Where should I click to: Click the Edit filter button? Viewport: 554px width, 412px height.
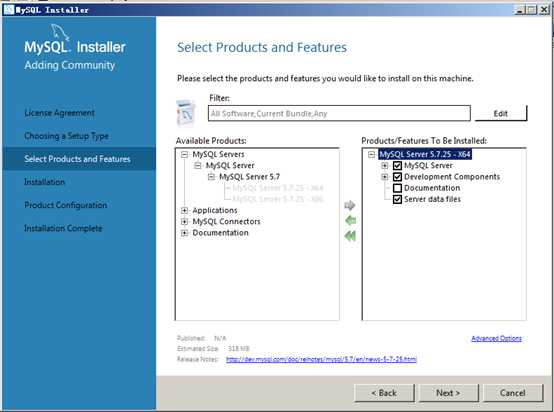point(501,113)
